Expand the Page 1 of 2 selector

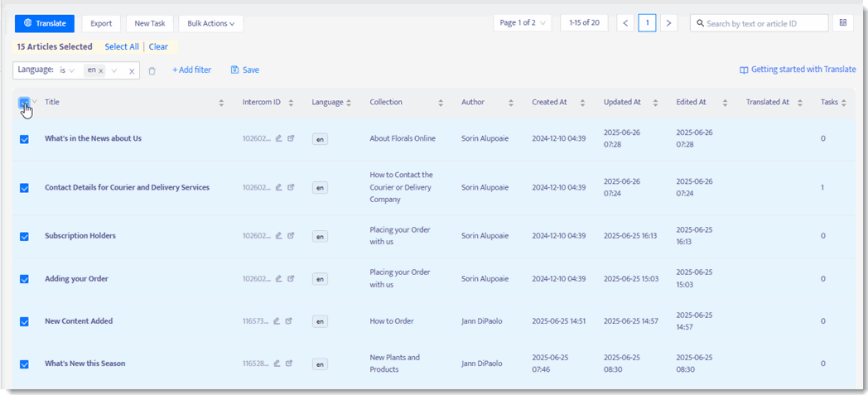(x=523, y=23)
